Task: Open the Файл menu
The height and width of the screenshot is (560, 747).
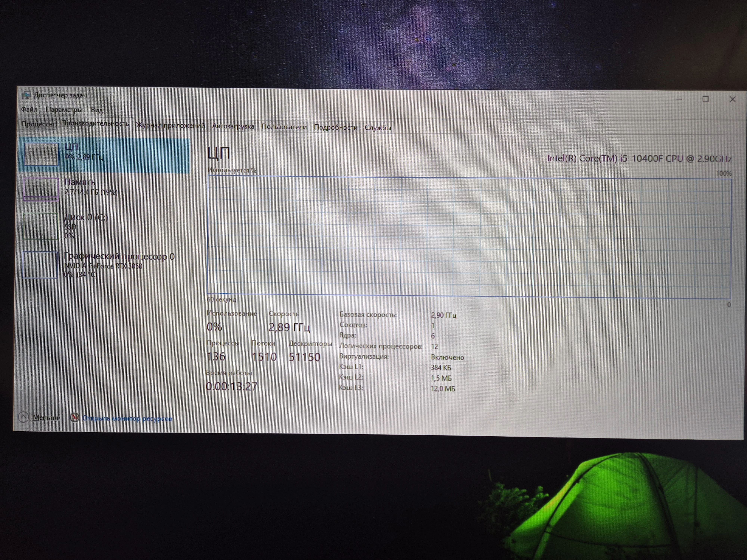Action: 29,109
